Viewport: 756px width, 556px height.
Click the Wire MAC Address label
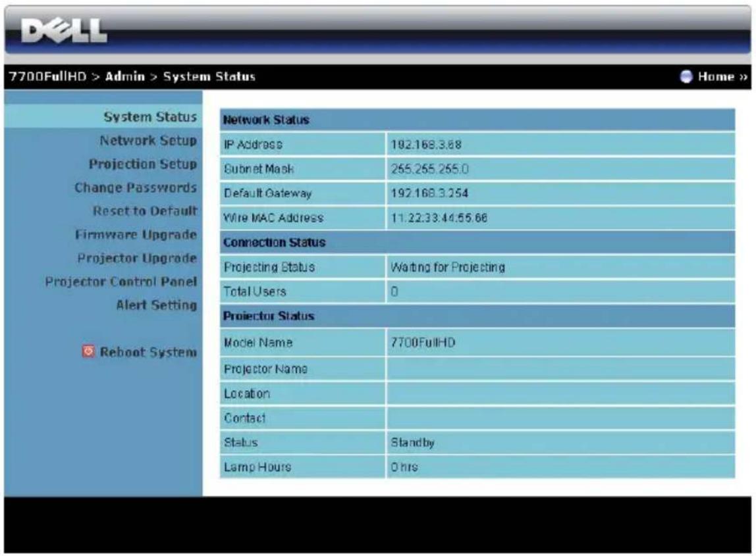tap(273, 218)
